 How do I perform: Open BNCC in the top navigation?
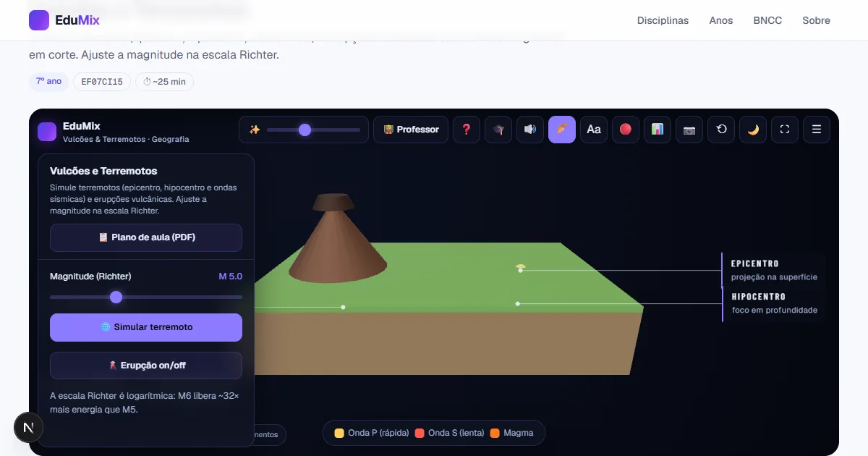[x=767, y=20]
